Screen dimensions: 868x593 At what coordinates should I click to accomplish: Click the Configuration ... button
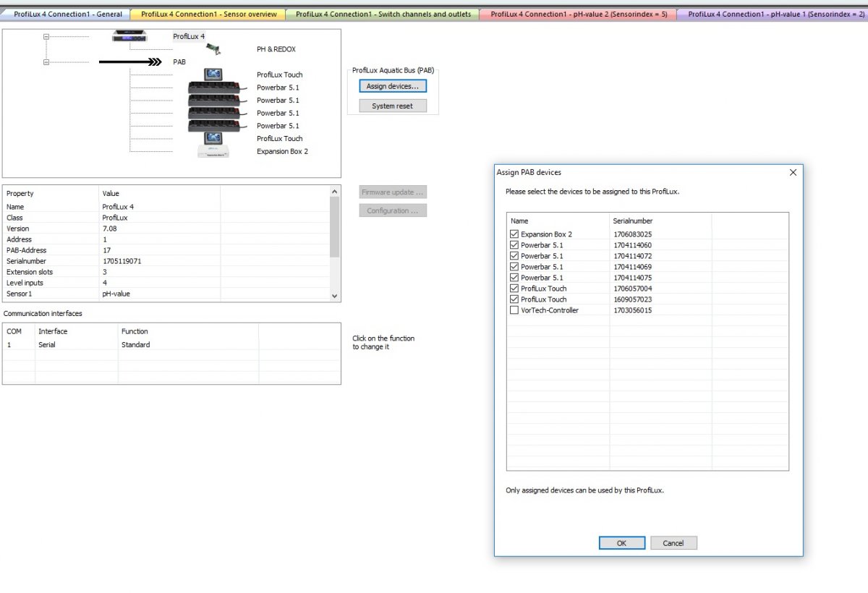(393, 210)
